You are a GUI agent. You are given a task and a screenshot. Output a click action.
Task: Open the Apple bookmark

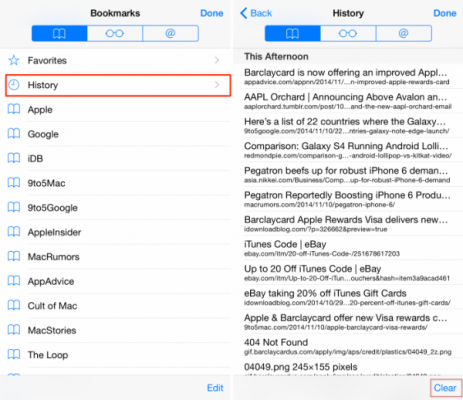(116, 109)
